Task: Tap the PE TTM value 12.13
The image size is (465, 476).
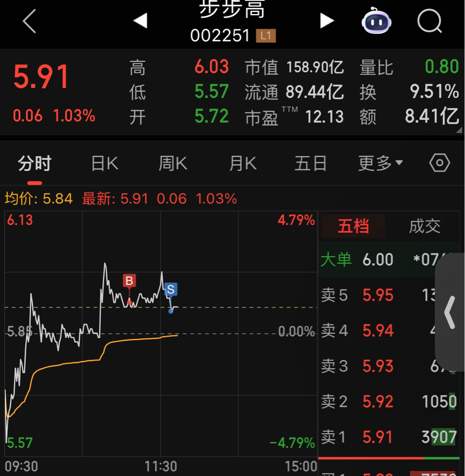Action: [x=325, y=117]
